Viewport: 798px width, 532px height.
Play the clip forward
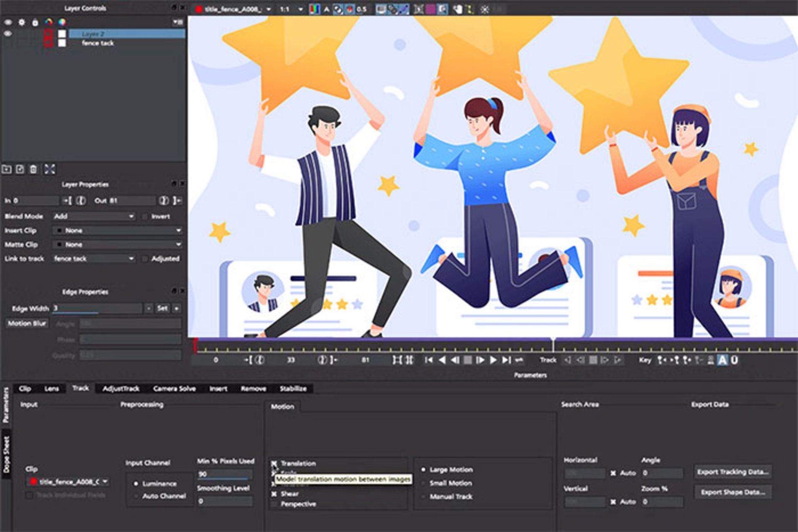tap(493, 360)
